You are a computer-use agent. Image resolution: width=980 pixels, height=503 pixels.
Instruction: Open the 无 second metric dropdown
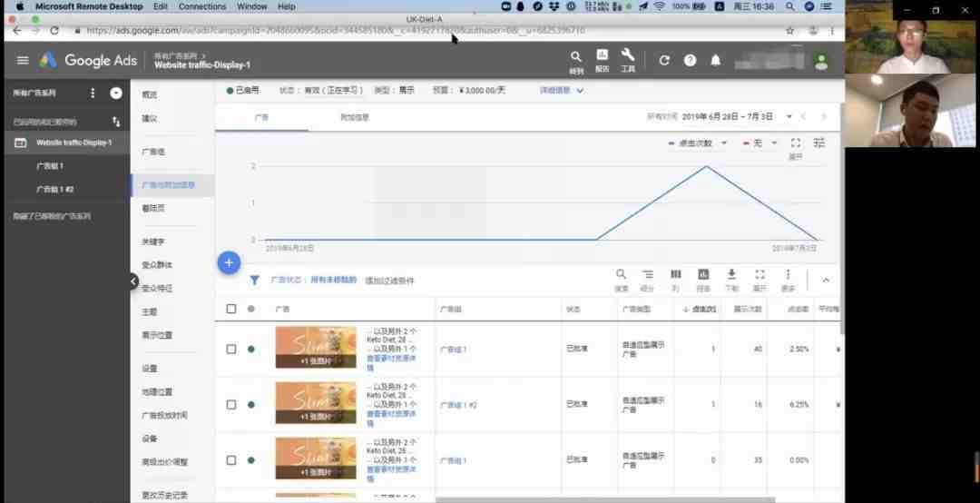tap(759, 143)
